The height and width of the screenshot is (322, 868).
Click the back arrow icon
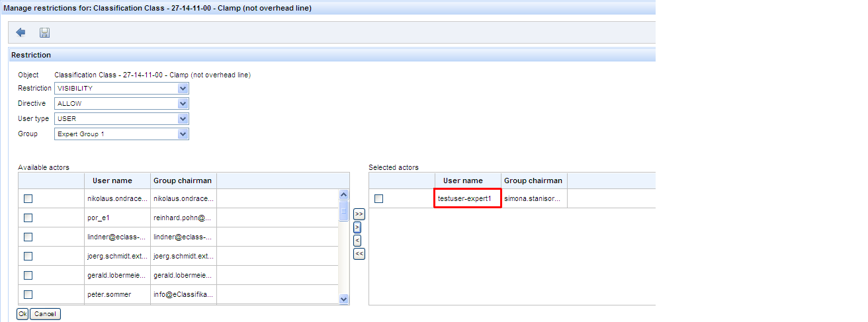coord(21,32)
